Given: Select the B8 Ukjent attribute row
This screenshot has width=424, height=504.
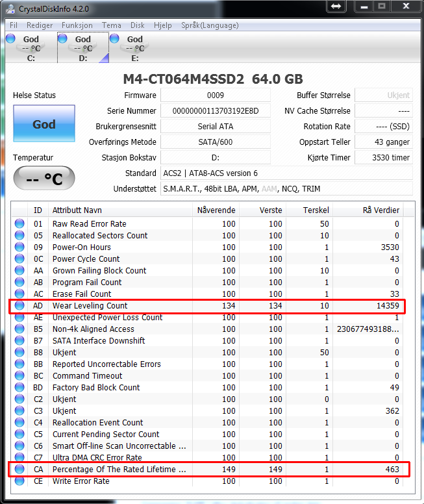Looking at the screenshot, I should [x=208, y=352].
